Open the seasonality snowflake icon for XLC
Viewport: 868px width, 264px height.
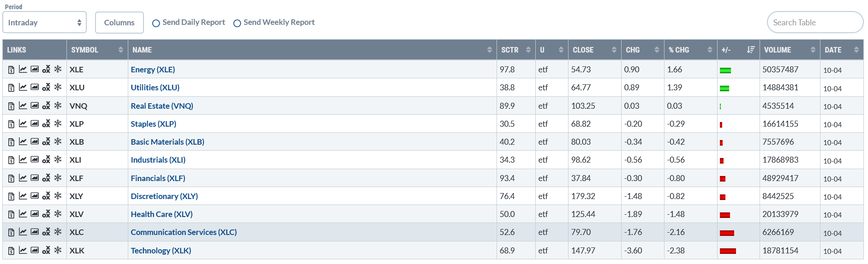pos(58,232)
